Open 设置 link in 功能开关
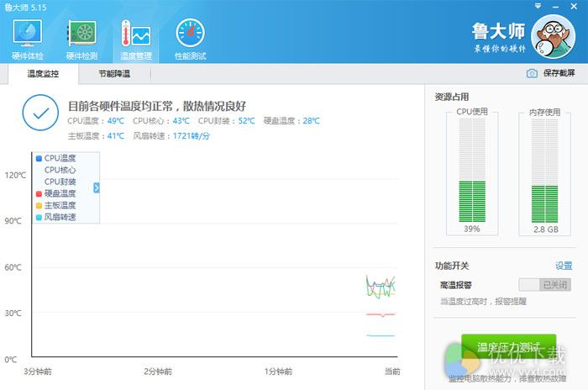The width and height of the screenshot is (588, 390). (x=564, y=266)
